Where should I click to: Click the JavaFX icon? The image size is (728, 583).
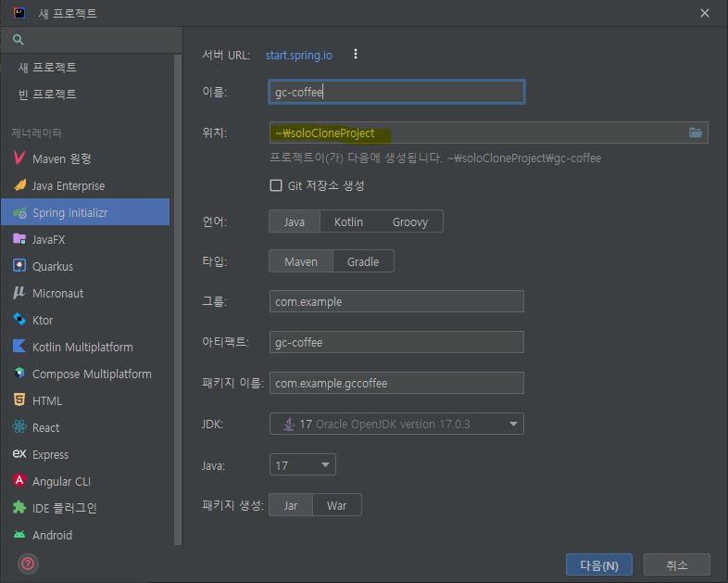19,239
